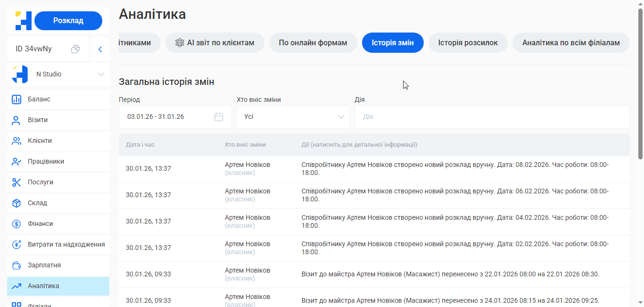Select Візити in the navigation menu
Viewport: 644px width, 307px height.
16,120
